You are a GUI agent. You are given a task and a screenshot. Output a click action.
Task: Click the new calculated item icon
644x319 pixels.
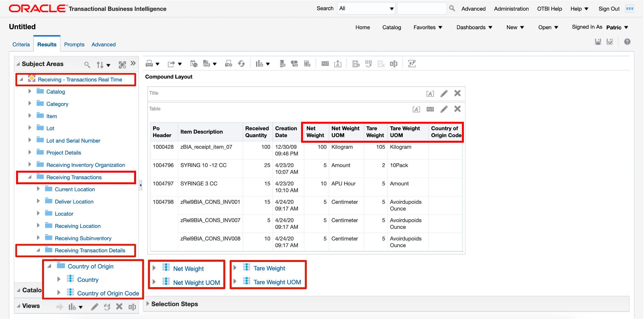coord(307,64)
